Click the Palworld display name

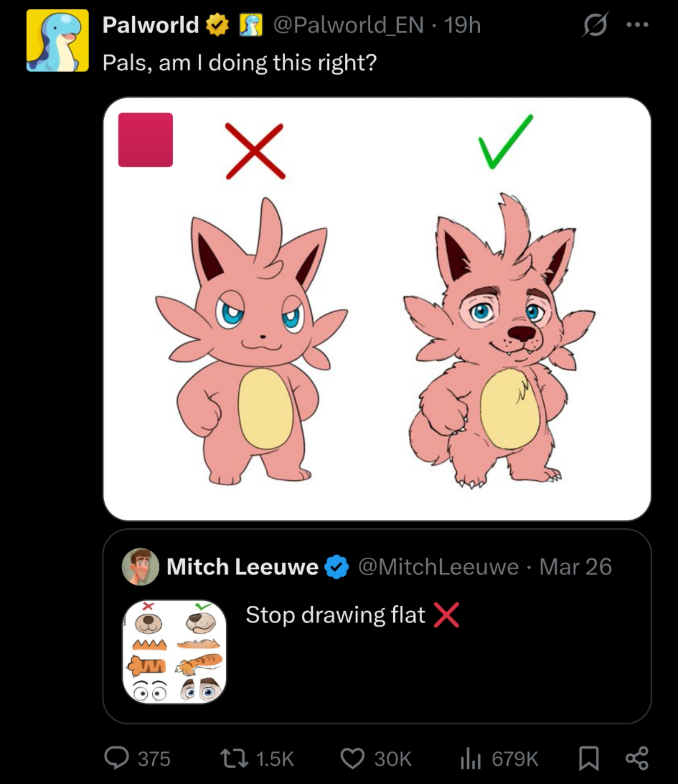coord(150,25)
